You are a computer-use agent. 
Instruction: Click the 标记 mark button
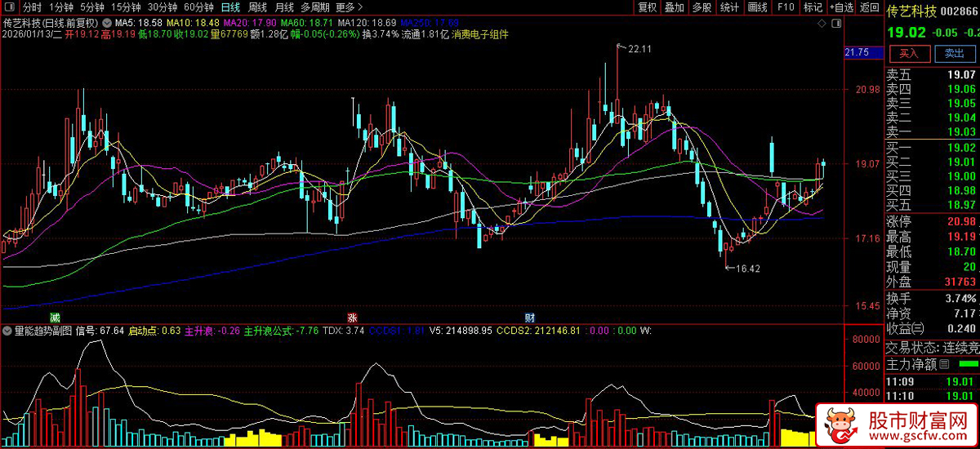(813, 7)
